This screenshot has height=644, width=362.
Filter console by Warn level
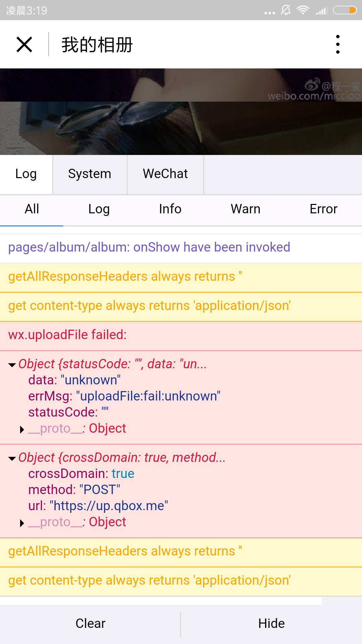(x=245, y=209)
